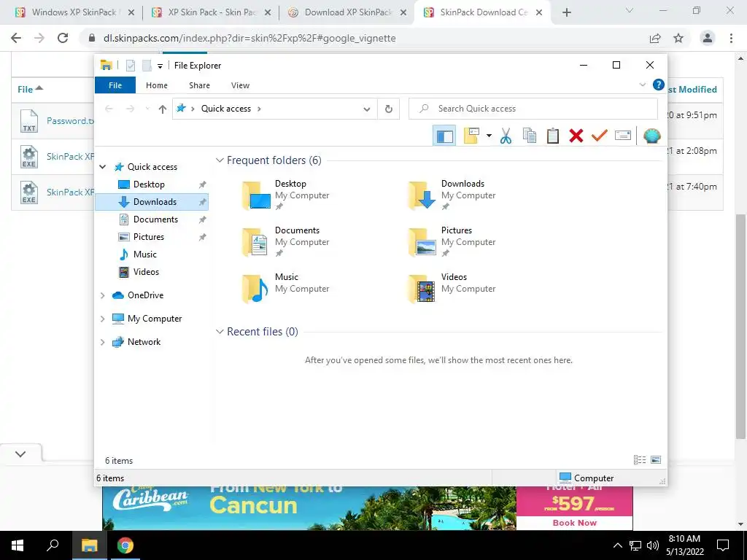Click the email envelope toolbar icon
This screenshot has width=747, height=560.
[x=623, y=136]
